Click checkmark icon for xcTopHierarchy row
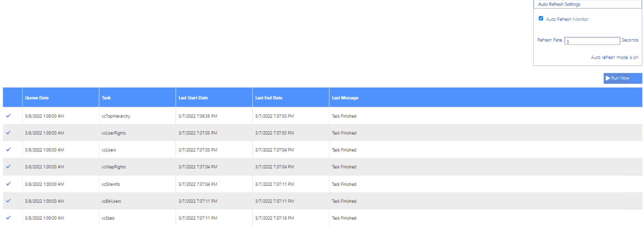The width and height of the screenshot is (644, 240). (8, 116)
